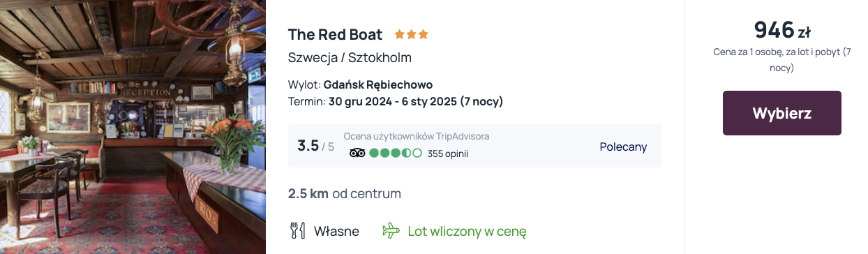
Task: Click the Wybierz button
Action: tap(781, 113)
